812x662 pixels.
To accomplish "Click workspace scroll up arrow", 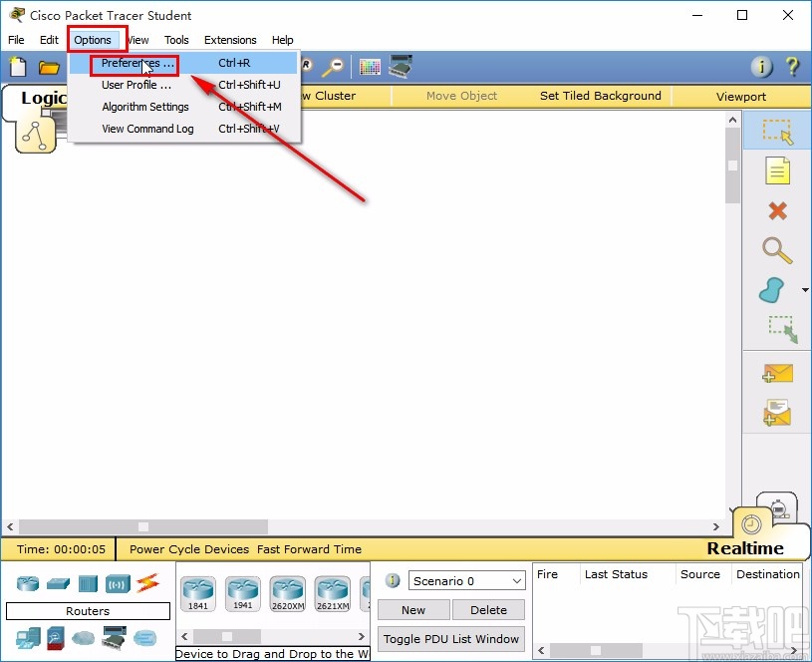I will tap(732, 121).
